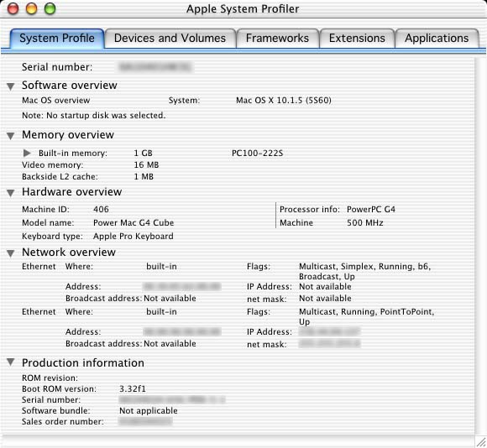The height and width of the screenshot is (448, 487).
Task: Expand the Built-in memory details
Action: [27, 153]
